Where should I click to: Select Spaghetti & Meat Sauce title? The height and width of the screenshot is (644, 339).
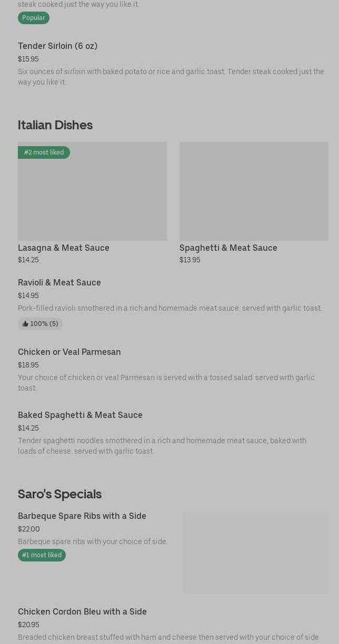point(228,248)
